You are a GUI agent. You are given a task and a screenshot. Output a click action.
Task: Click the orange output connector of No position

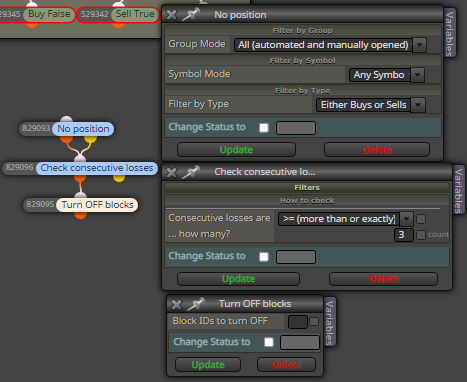point(67,139)
